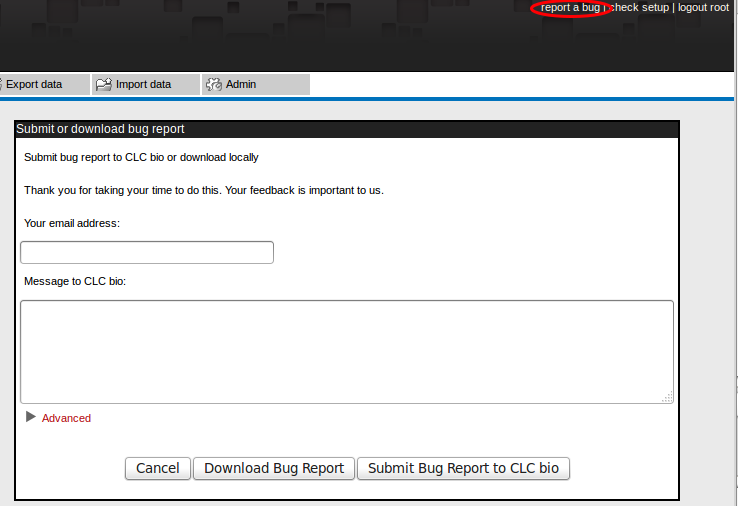Click Download Bug Report button

(x=274, y=468)
